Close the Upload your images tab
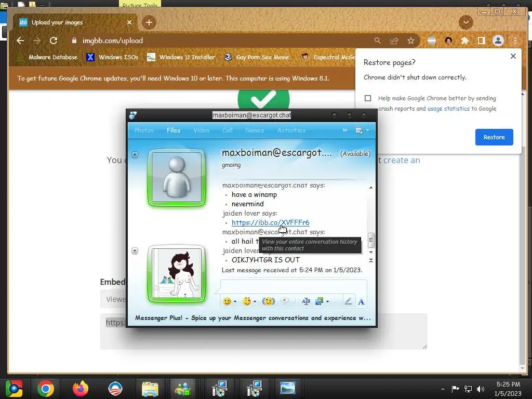 click(x=129, y=22)
